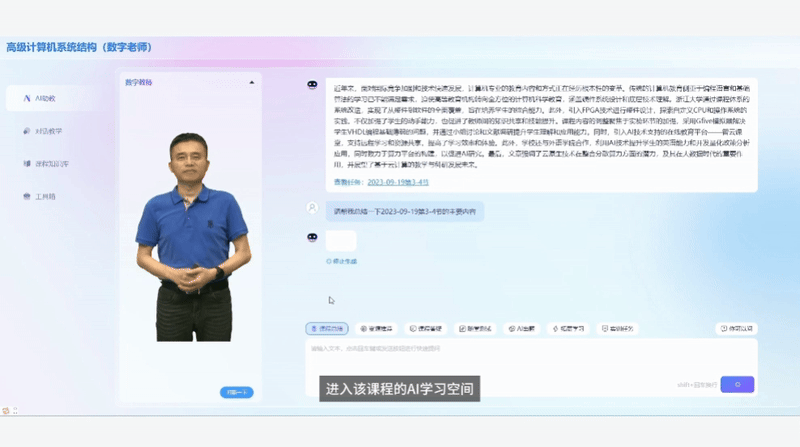The image size is (800, 447).
Task: Select the third chip above the input box
Action: coord(426,328)
